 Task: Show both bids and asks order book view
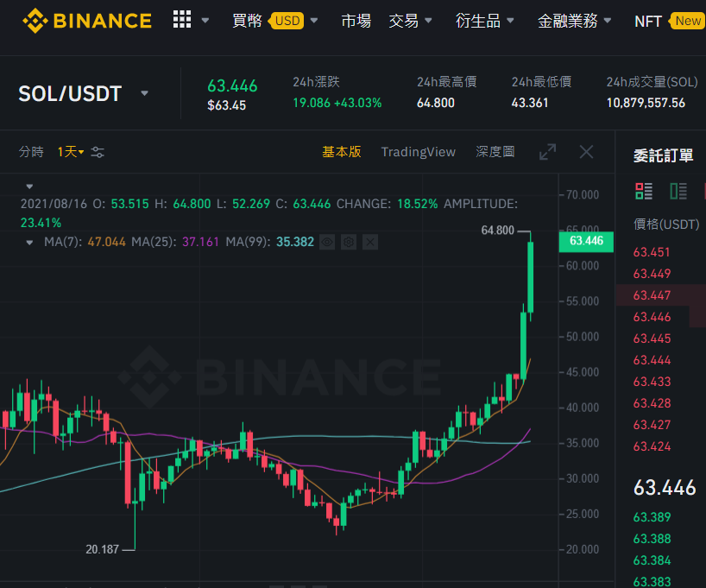(x=644, y=191)
